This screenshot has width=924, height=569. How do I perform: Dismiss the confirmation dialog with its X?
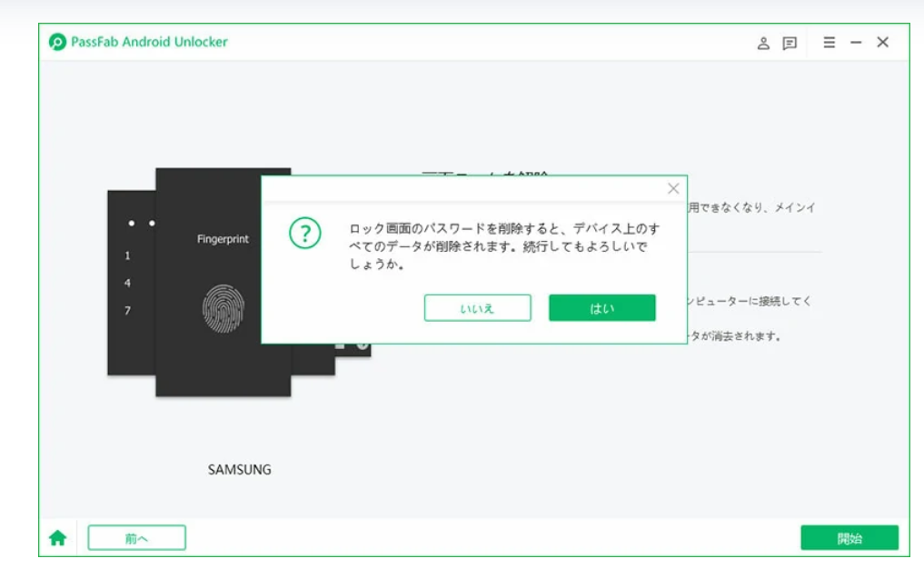(x=673, y=188)
